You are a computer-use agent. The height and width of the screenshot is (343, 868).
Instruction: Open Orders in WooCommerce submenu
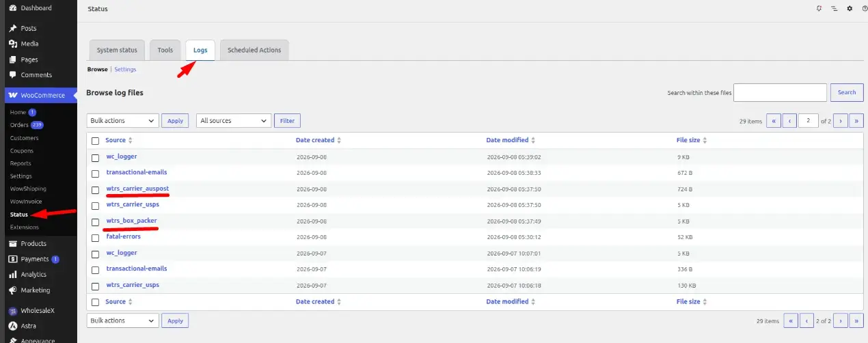[x=19, y=125]
